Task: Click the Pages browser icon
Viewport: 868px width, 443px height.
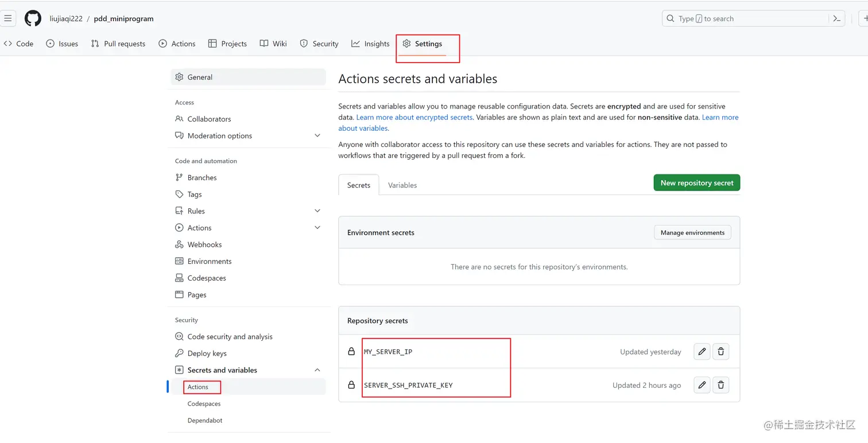Action: point(179,294)
